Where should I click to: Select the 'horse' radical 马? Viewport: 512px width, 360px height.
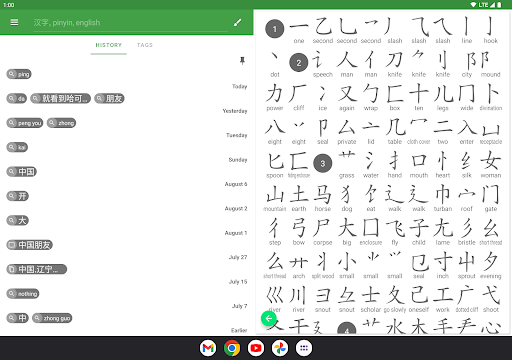(x=323, y=198)
